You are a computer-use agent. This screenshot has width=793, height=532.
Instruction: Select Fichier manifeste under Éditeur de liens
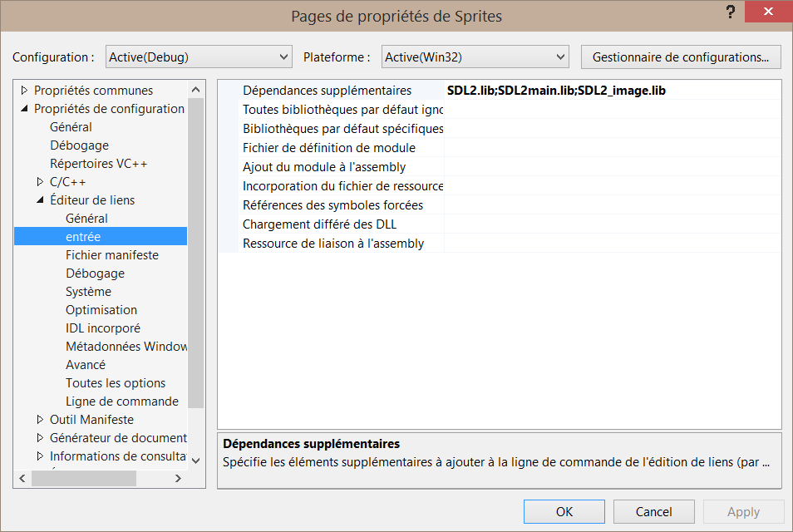point(112,255)
